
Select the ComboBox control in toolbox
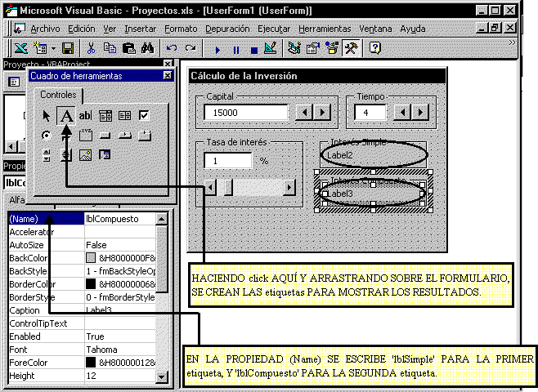click(x=105, y=116)
